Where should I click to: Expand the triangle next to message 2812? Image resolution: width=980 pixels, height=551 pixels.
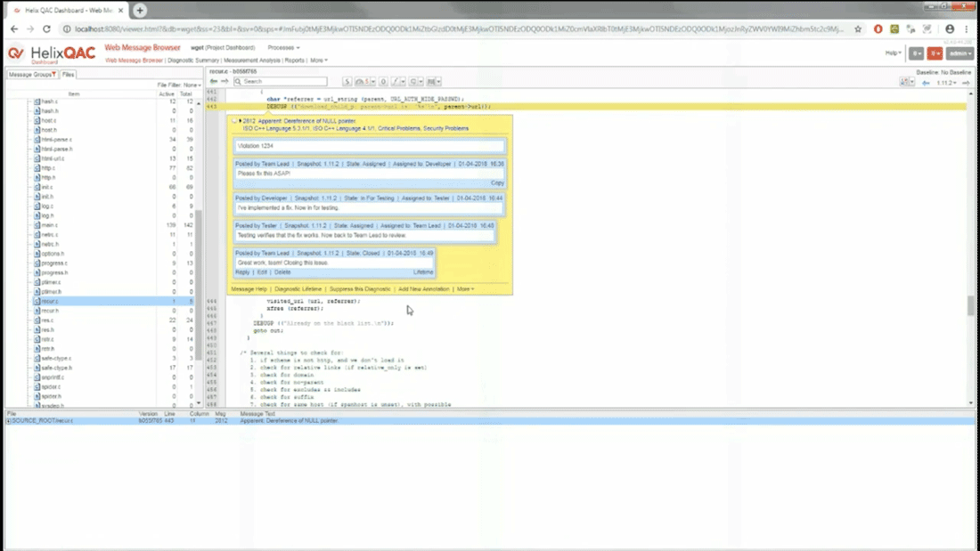[241, 120]
